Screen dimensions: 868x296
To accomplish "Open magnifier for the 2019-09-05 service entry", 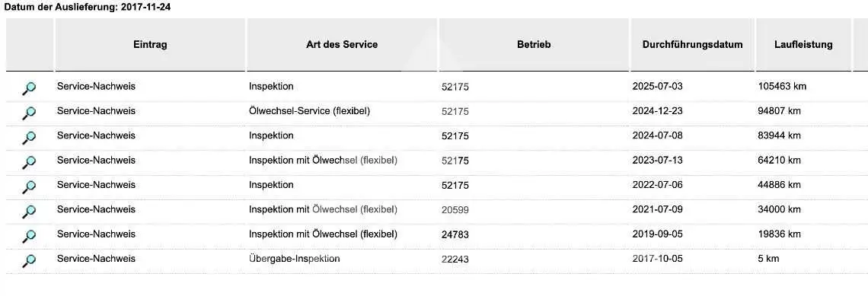I will tap(30, 236).
